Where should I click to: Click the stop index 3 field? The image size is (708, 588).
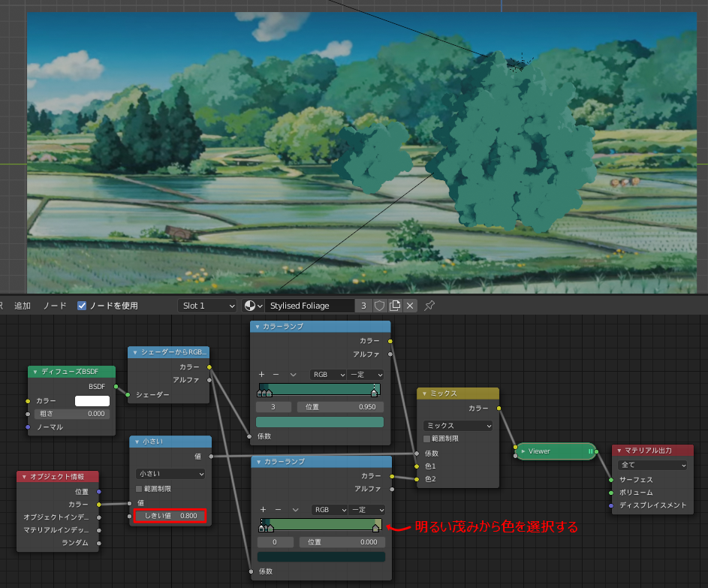273,407
